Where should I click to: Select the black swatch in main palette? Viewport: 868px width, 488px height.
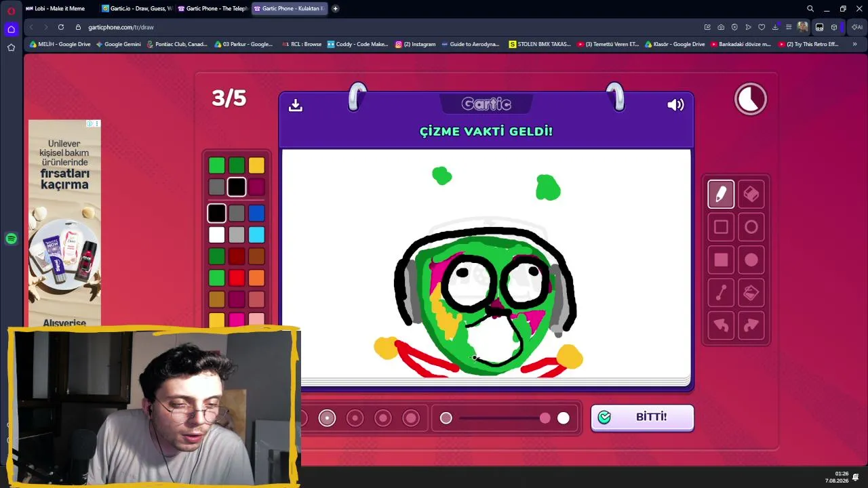(216, 213)
